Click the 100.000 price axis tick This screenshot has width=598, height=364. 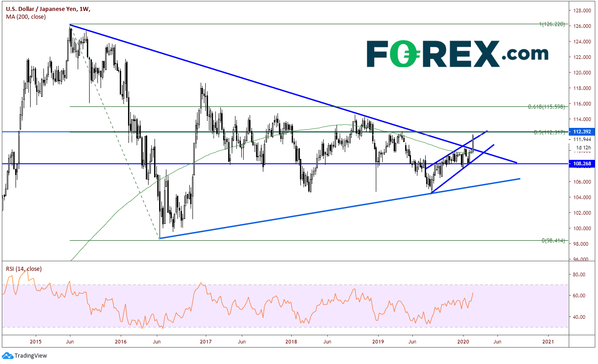coord(582,228)
